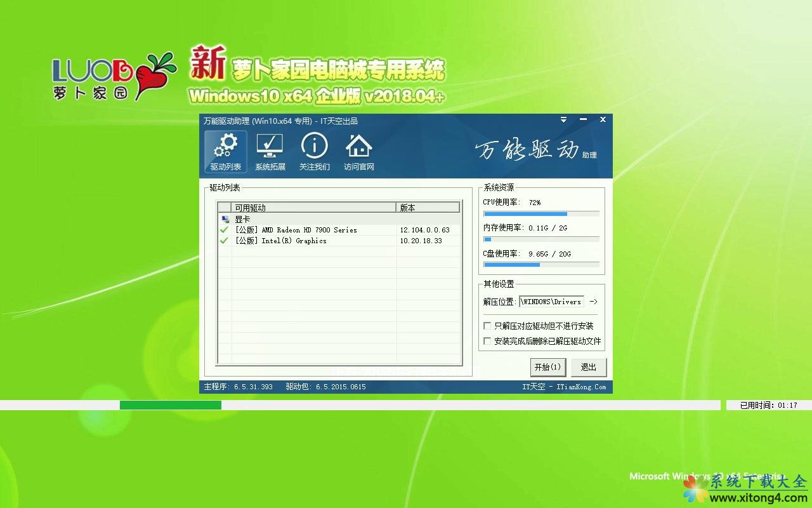Open the 关注我们 info icon
The width and height of the screenshot is (812, 508).
(315, 152)
